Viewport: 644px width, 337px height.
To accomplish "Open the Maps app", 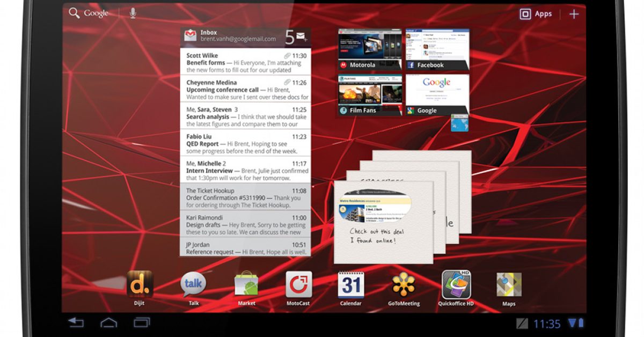I will point(508,285).
